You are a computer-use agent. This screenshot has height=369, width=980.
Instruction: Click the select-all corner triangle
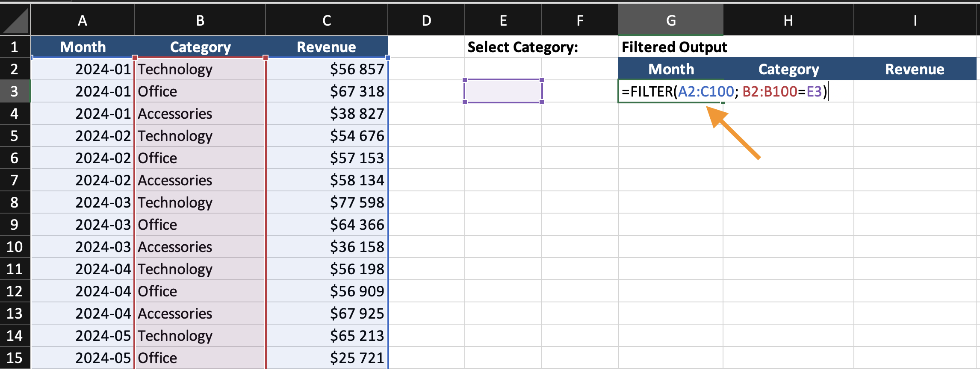tap(15, 20)
